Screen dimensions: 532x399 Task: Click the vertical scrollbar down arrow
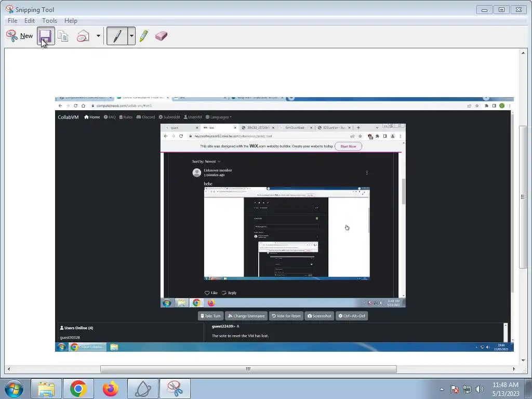[523, 360]
